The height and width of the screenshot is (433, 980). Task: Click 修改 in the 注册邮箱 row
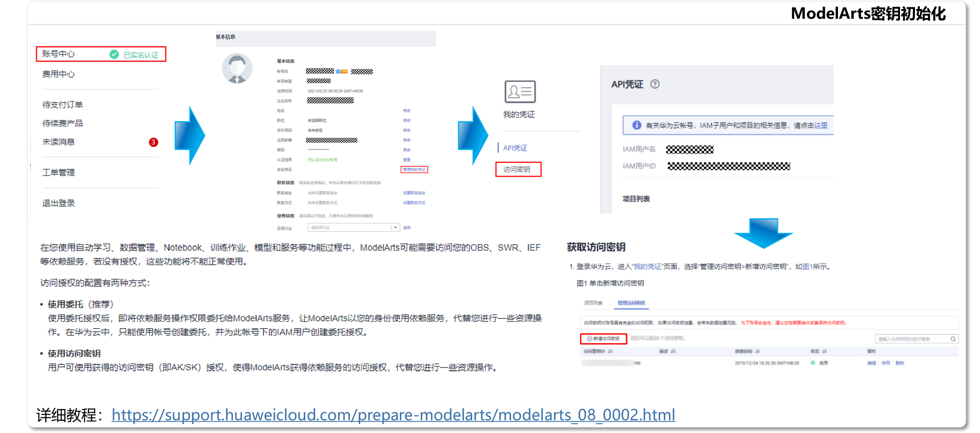click(x=407, y=140)
